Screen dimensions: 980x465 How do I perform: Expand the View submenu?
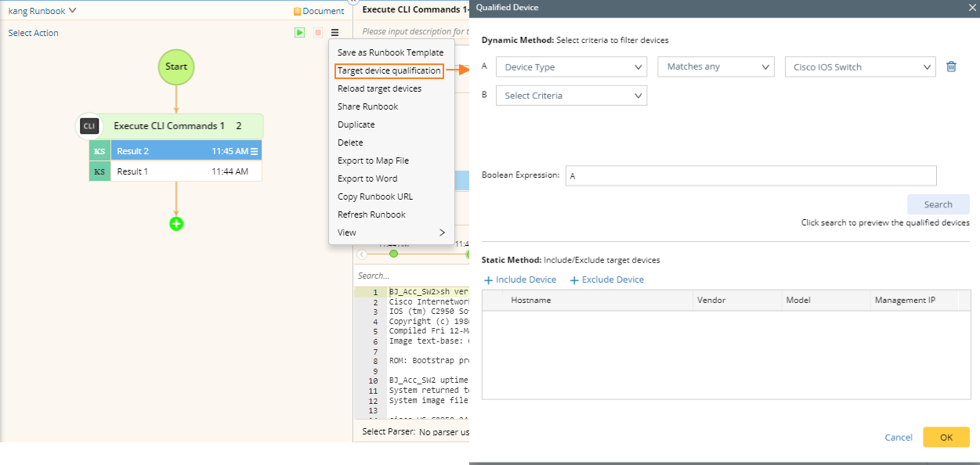click(391, 232)
